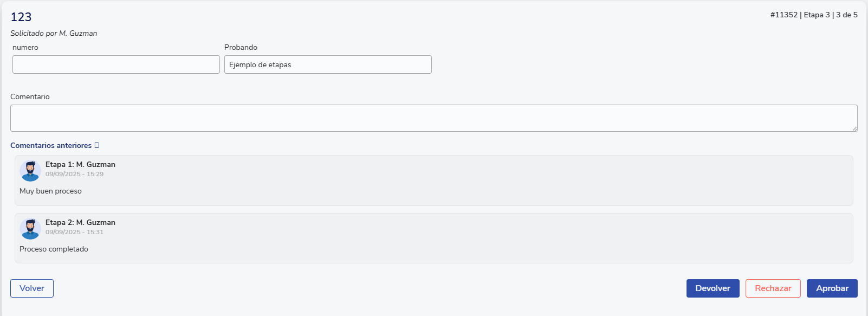
Task: Click M. Guzman's avatar on Etapa 1 comment
Action: pos(30,170)
